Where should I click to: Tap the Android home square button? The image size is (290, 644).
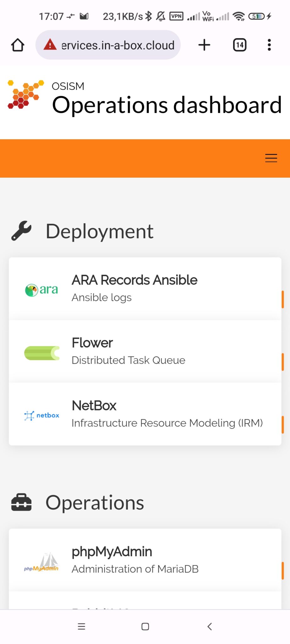[145, 626]
